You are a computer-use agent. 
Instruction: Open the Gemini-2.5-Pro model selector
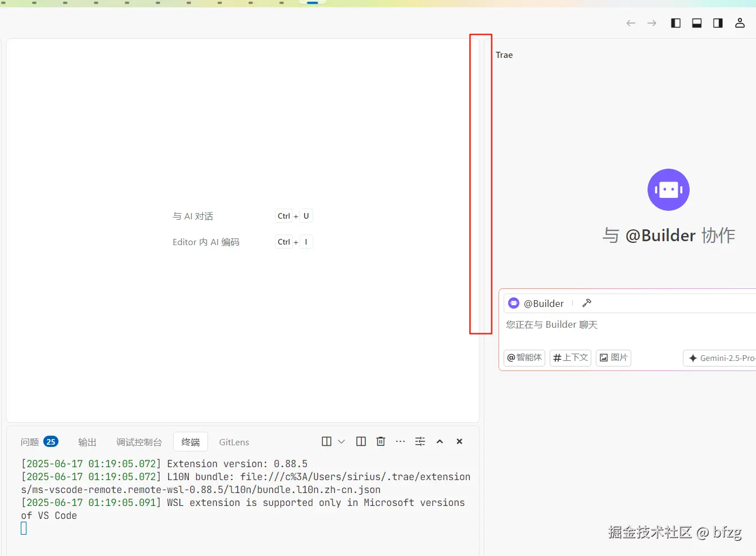pos(721,358)
